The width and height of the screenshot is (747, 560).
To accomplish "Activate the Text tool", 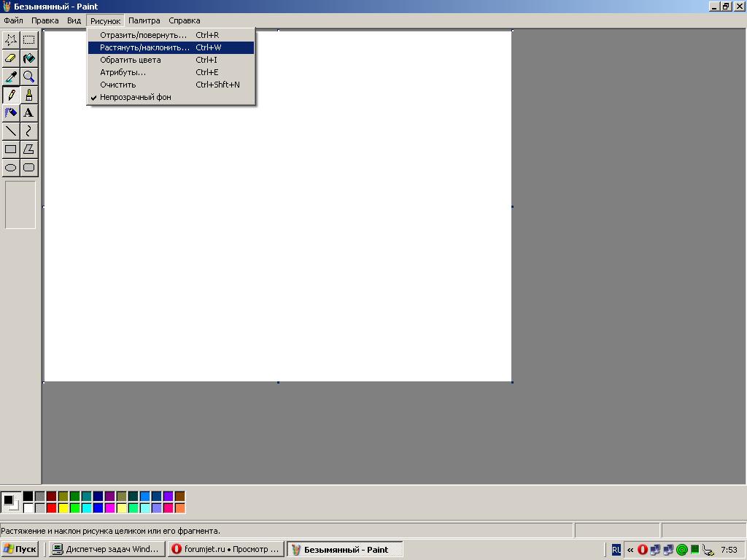I will (x=28, y=113).
